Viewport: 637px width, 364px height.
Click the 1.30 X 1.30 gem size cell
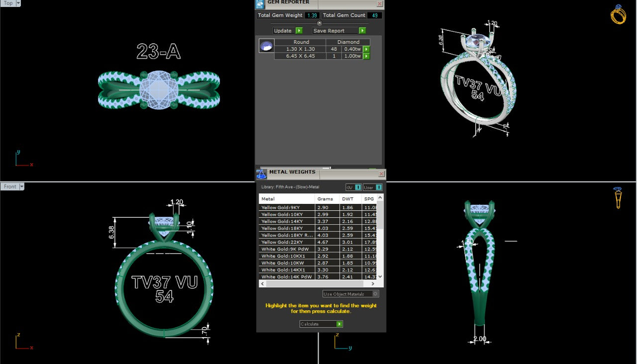pos(301,49)
